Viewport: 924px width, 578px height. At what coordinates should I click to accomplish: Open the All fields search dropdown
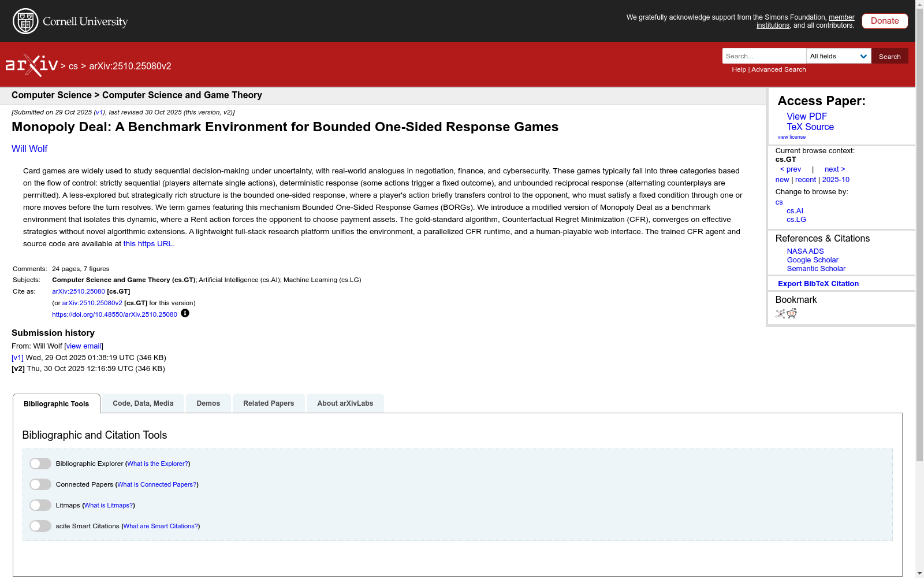tap(839, 56)
